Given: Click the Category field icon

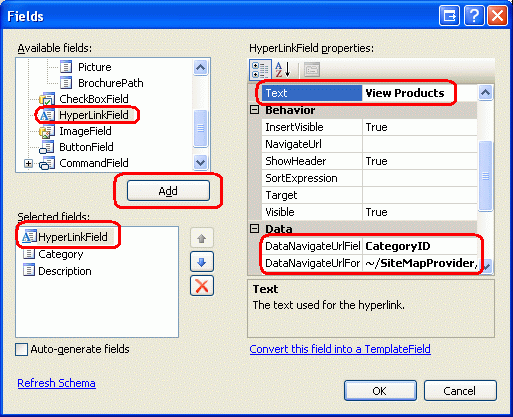Looking at the screenshot, I should point(29,254).
